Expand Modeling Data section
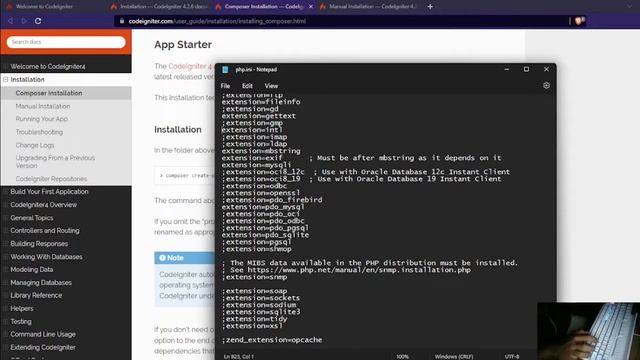The height and width of the screenshot is (360, 640). 32,269
